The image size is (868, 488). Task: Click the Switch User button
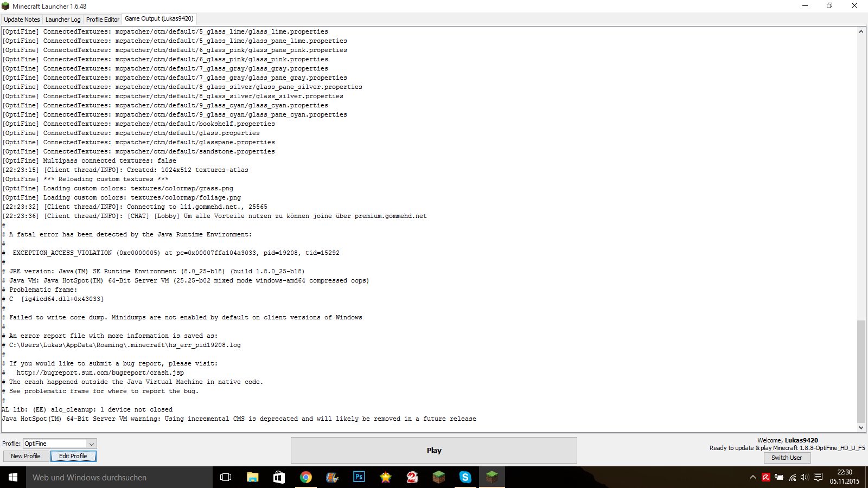pos(787,458)
